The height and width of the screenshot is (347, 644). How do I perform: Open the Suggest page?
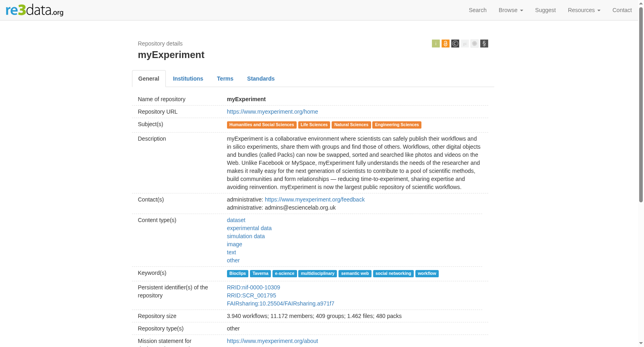point(545,10)
